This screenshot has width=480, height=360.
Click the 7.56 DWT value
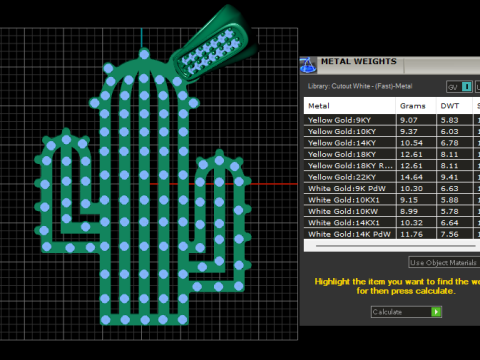click(449, 234)
